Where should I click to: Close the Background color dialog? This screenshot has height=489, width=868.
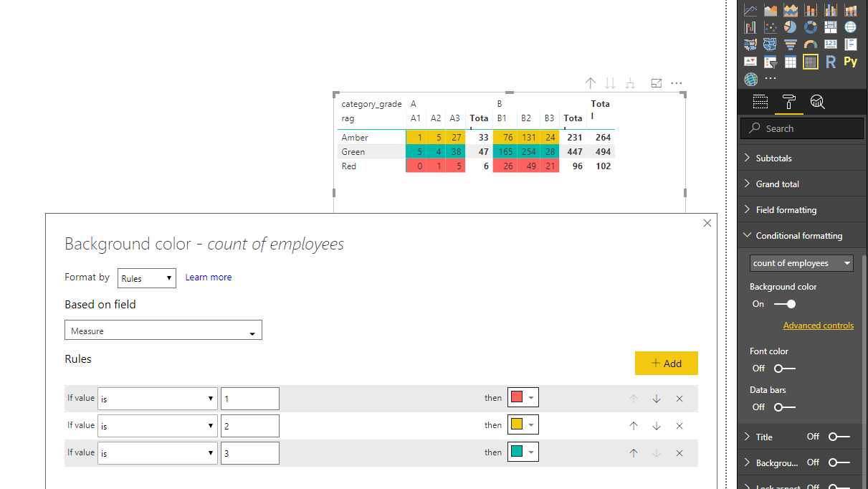coord(707,223)
